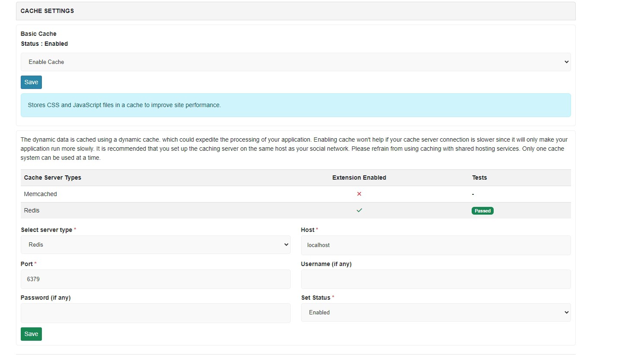Click the Password (if any) input box

coord(155,313)
